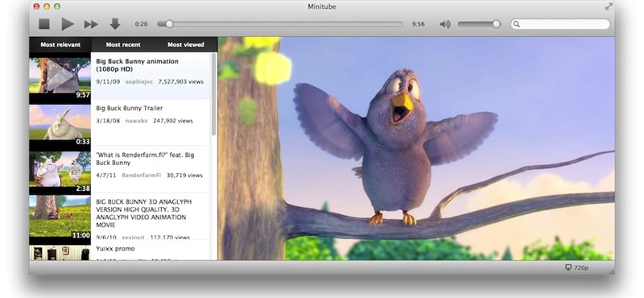Viewport: 644px width, 298px height.
Task: Focus the search input field
Action: point(560,24)
